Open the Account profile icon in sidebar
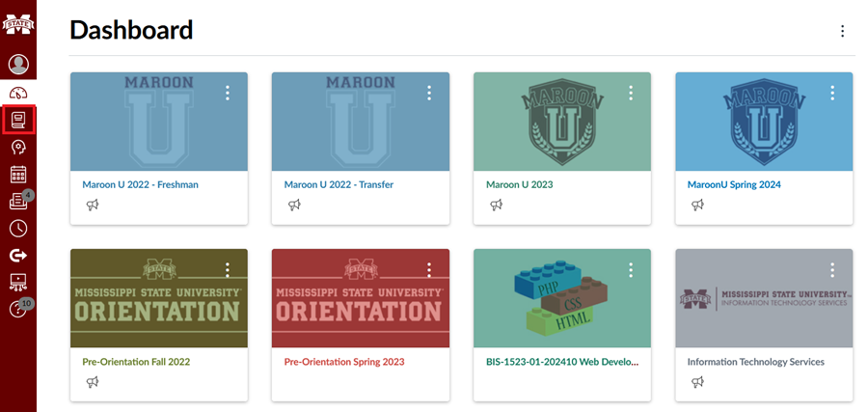The width and height of the screenshot is (868, 412). click(x=18, y=65)
